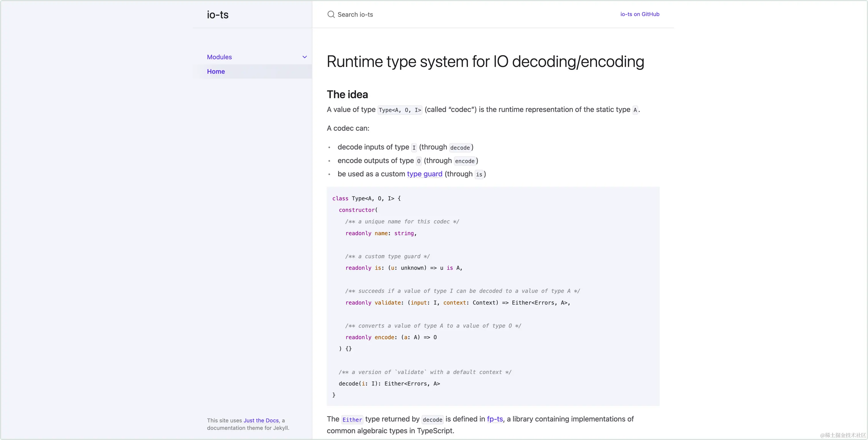Click the Either inline code link

tap(352, 419)
